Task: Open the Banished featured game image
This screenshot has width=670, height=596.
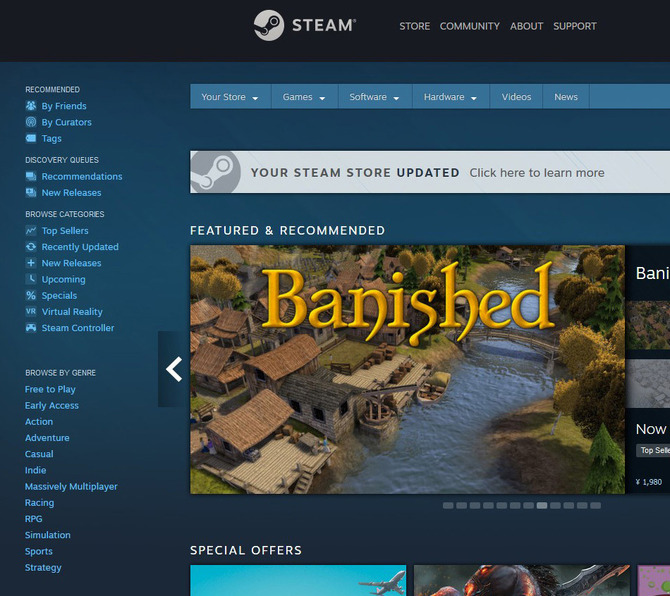Action: click(407, 369)
